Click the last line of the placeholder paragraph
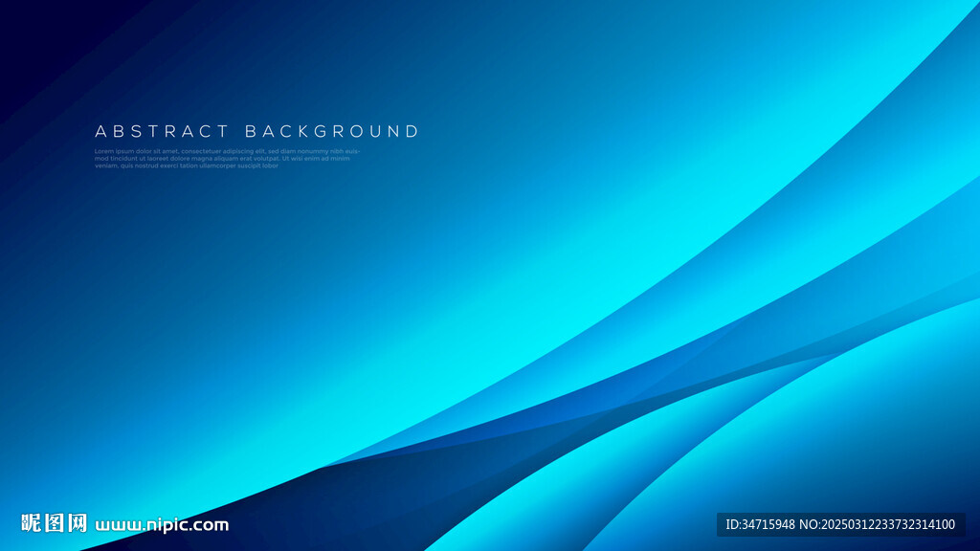The height and width of the screenshot is (551, 980). click(x=187, y=165)
